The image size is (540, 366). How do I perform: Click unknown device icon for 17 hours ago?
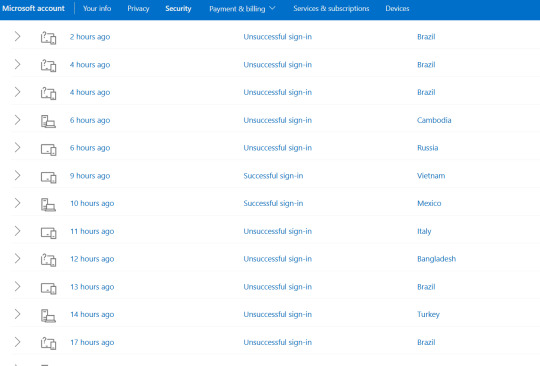click(x=49, y=343)
